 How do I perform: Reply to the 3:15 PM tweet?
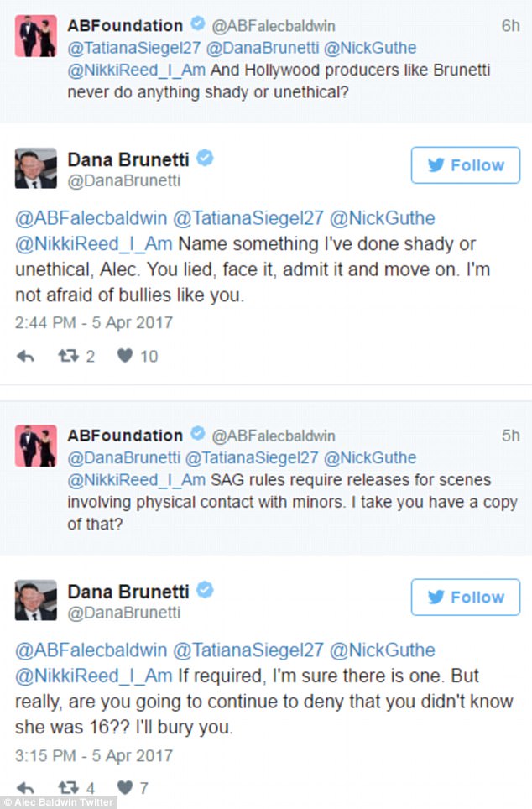pyautogui.click(x=25, y=788)
